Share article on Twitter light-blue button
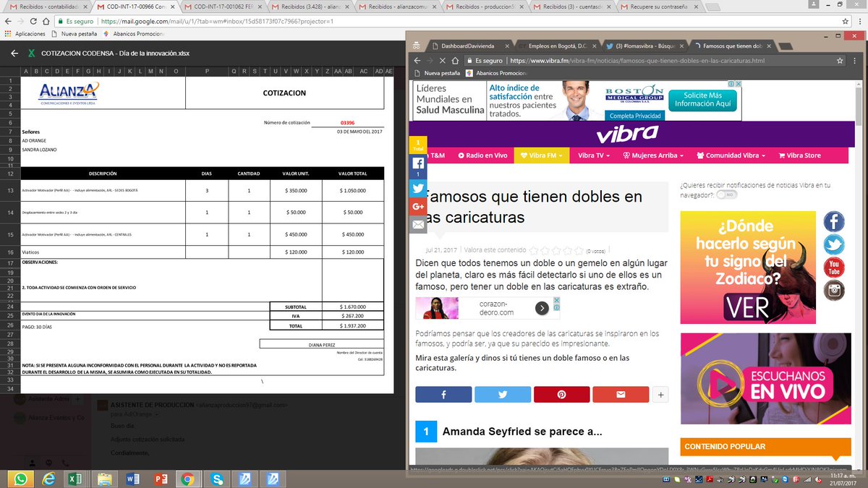 [x=503, y=395]
